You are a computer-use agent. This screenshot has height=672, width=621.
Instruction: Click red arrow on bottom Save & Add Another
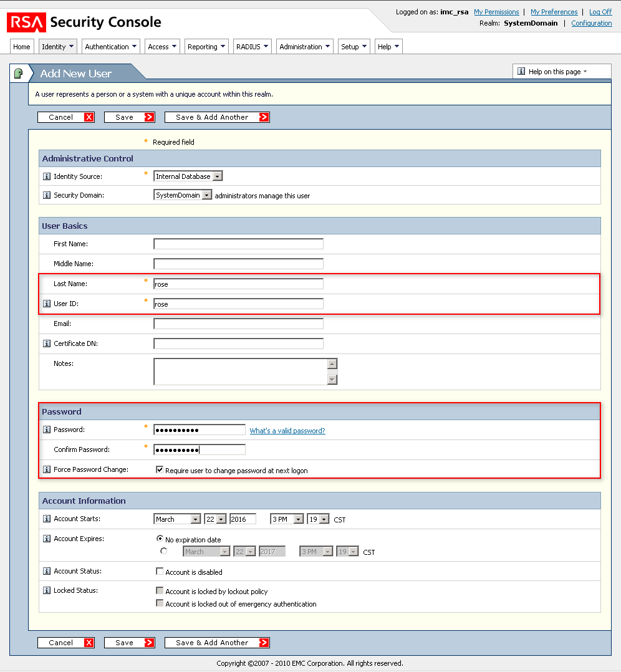coord(264,643)
